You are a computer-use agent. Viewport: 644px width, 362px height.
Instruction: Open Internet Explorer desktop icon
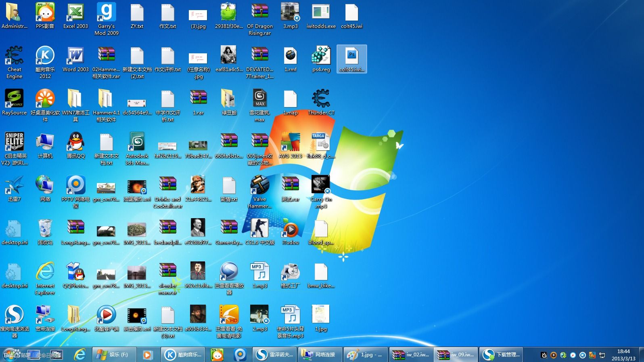click(45, 278)
